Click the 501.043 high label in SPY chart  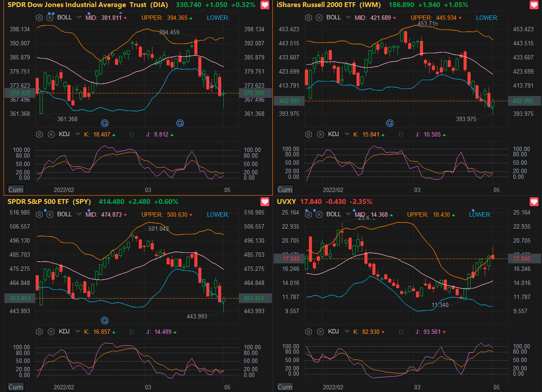[x=159, y=229]
